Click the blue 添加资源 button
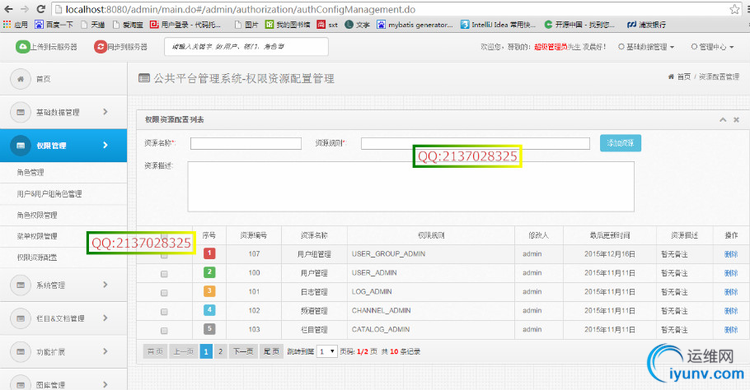750x390 pixels. [x=620, y=143]
